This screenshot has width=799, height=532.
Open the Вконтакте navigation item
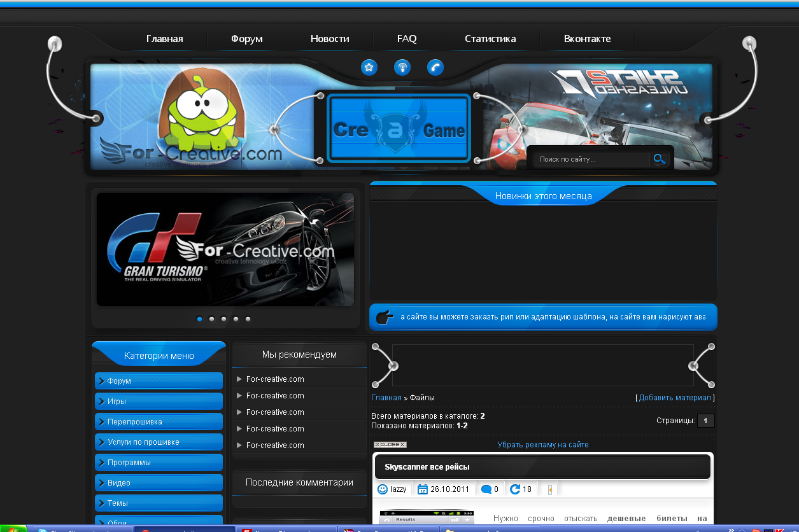click(x=588, y=39)
